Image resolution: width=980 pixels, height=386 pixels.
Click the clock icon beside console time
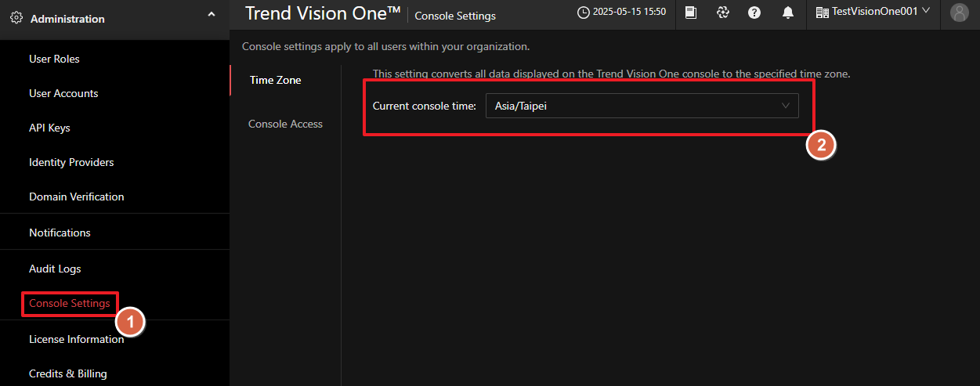click(583, 13)
